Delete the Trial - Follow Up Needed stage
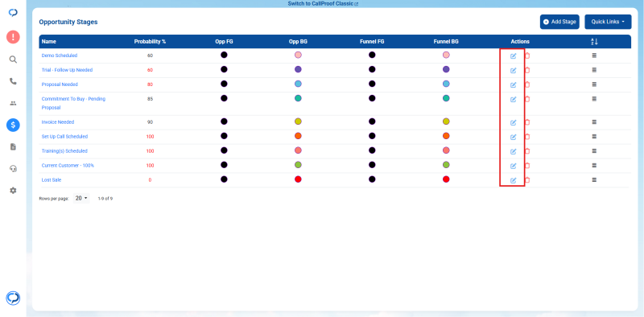Image resolution: width=644 pixels, height=317 pixels. tap(527, 70)
